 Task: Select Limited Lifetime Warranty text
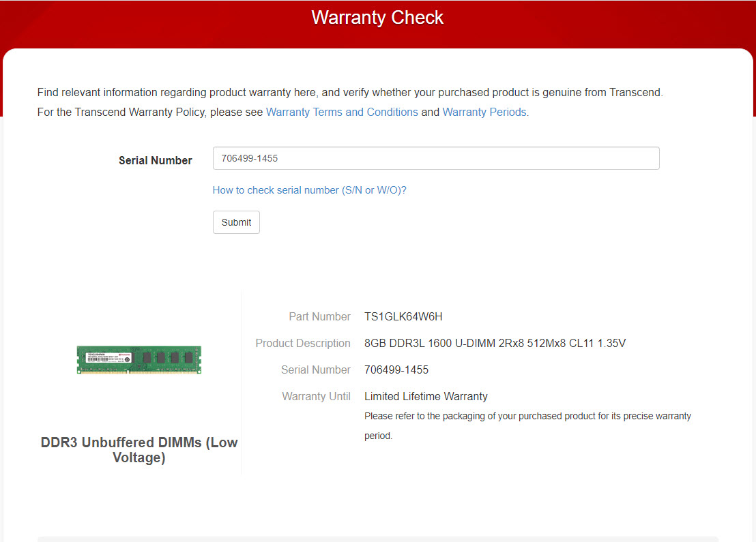tap(426, 396)
